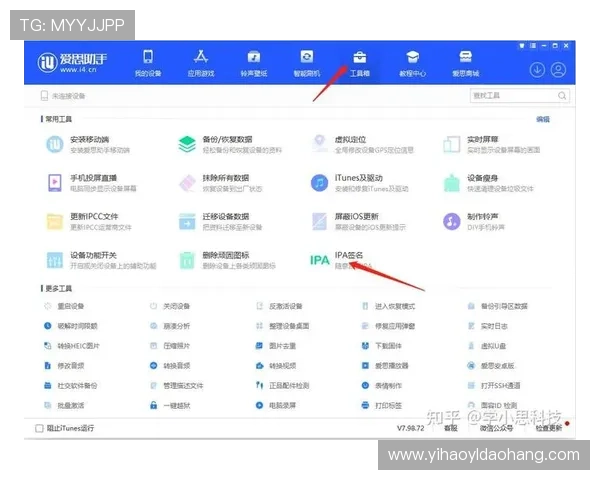
Task: Open the 我的设备 (My Device) tab
Action: (x=148, y=63)
